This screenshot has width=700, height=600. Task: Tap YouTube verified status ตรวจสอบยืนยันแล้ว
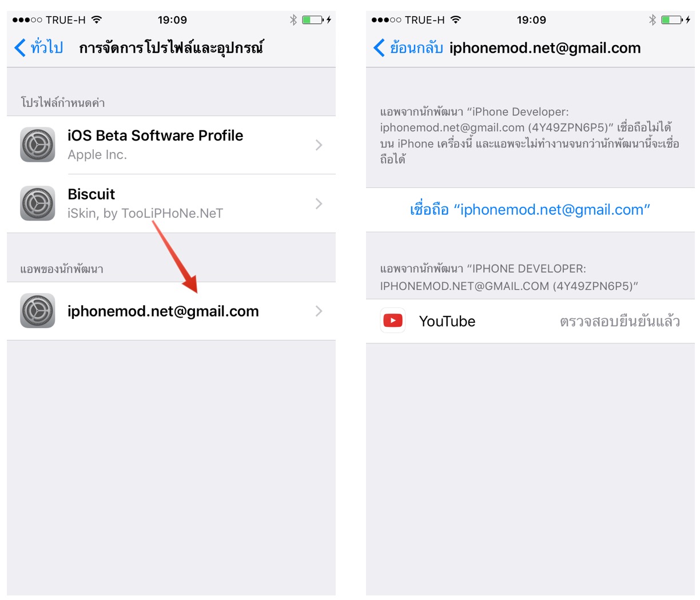tap(620, 322)
